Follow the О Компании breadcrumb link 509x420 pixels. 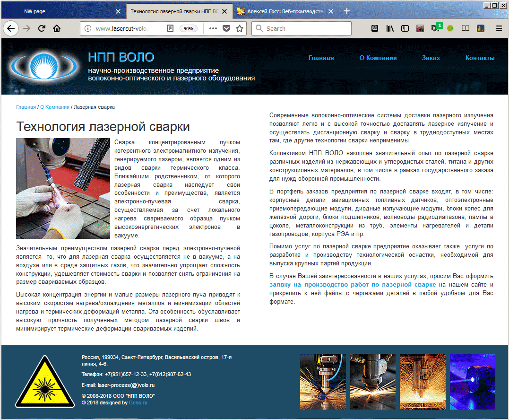click(55, 107)
